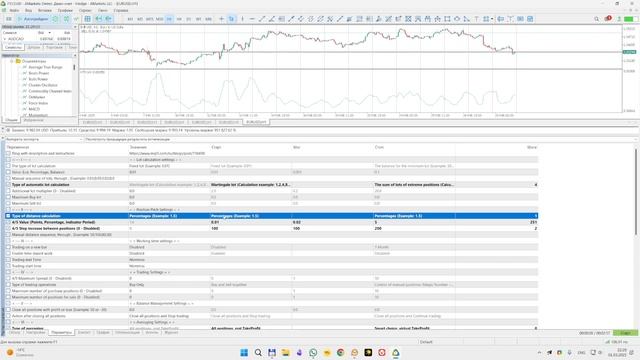
Task: Open the Графики (Charts) menu
Action: pyautogui.click(x=65, y=10)
